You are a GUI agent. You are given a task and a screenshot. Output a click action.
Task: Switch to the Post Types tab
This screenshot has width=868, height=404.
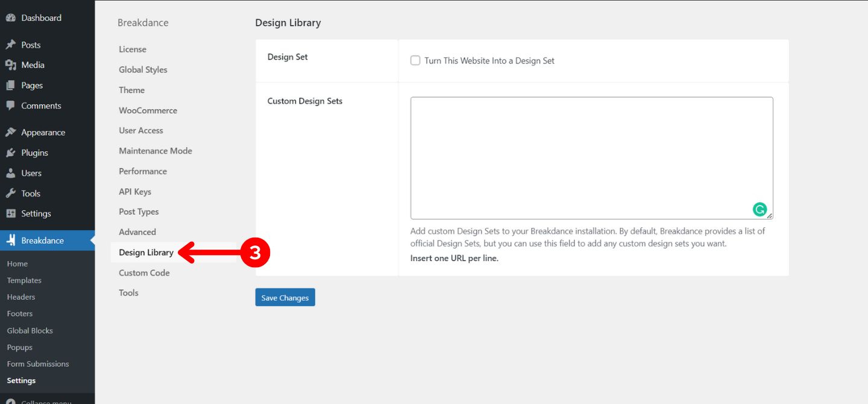coord(139,212)
